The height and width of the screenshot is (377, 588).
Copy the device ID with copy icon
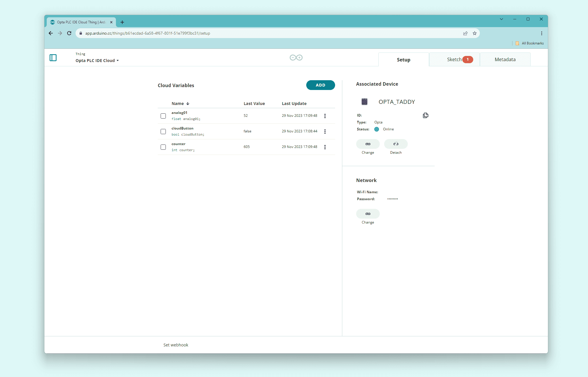(x=425, y=115)
